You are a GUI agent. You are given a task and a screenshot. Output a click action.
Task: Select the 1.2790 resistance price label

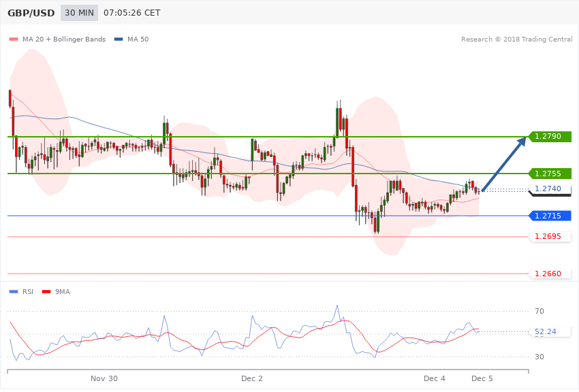pyautogui.click(x=550, y=136)
